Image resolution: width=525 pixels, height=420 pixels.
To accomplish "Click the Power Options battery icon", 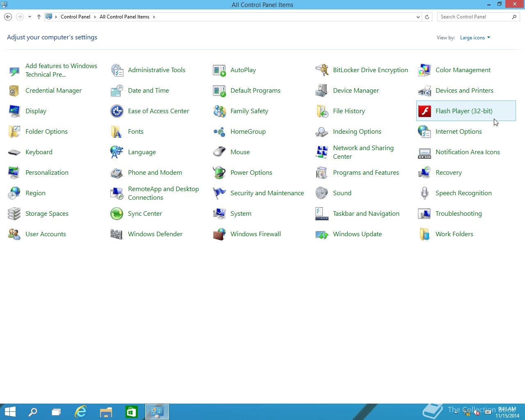I will pos(219,173).
